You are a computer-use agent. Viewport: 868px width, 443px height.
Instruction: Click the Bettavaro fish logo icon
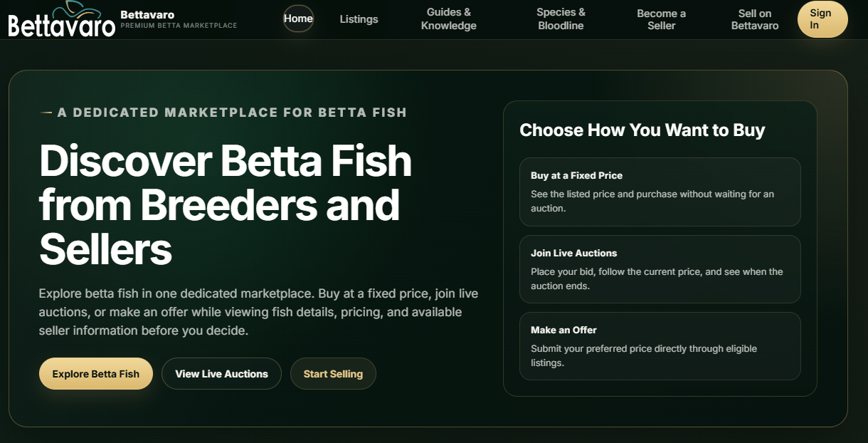[61, 19]
